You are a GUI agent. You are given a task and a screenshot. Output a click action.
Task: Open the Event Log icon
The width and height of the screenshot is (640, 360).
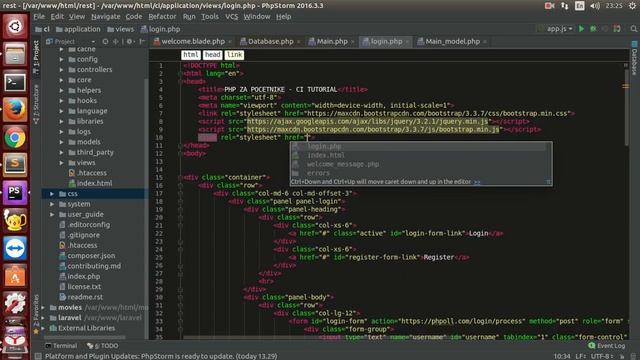(x=592, y=346)
